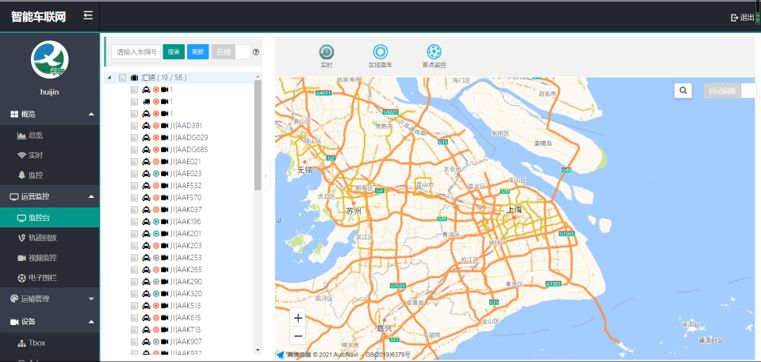Tick the checkbox for the 汇锦 group root
Image resolution: width=761 pixels, height=362 pixels.
[122, 78]
